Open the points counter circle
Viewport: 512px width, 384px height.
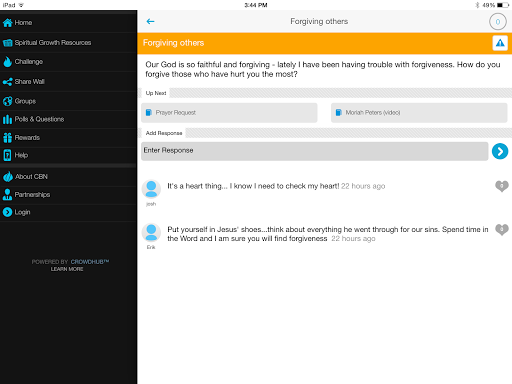point(498,22)
